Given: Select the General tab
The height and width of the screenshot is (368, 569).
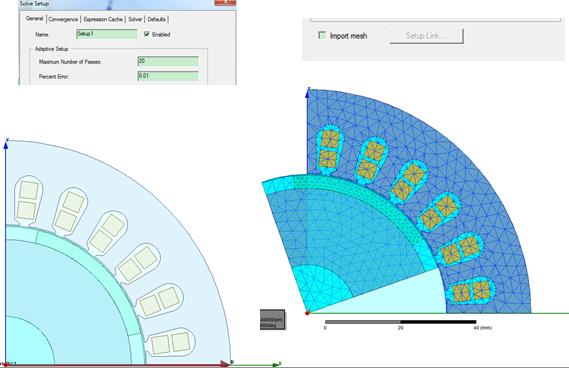Looking at the screenshot, I should [34, 19].
